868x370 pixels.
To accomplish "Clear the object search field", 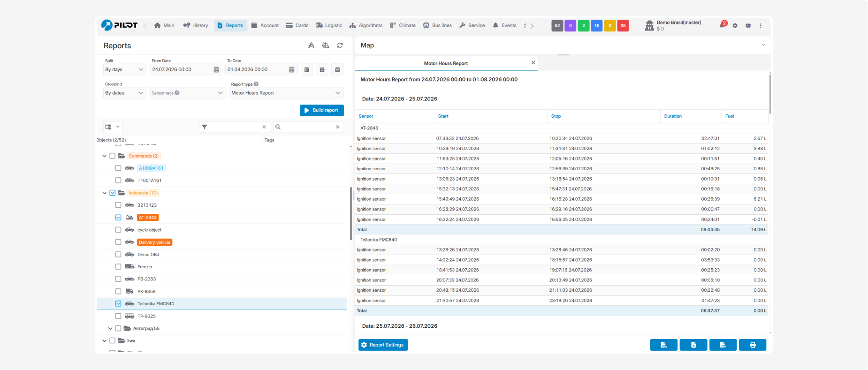I will 338,127.
